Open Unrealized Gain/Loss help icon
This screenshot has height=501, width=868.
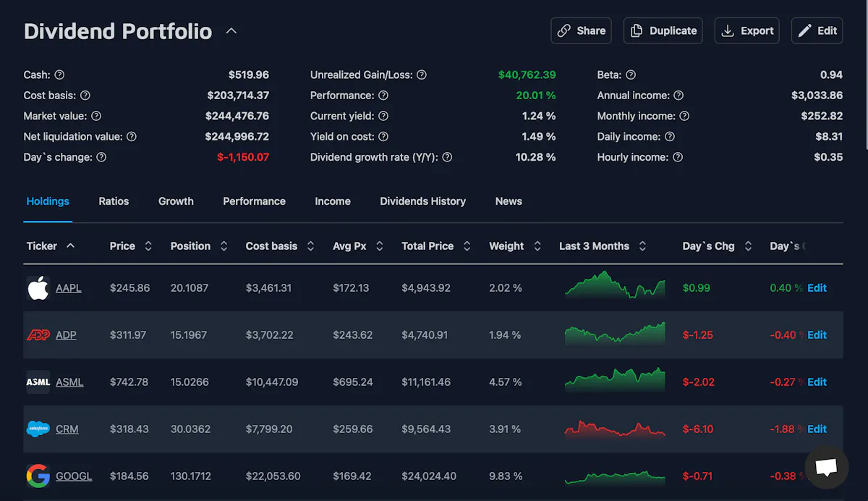click(x=422, y=75)
